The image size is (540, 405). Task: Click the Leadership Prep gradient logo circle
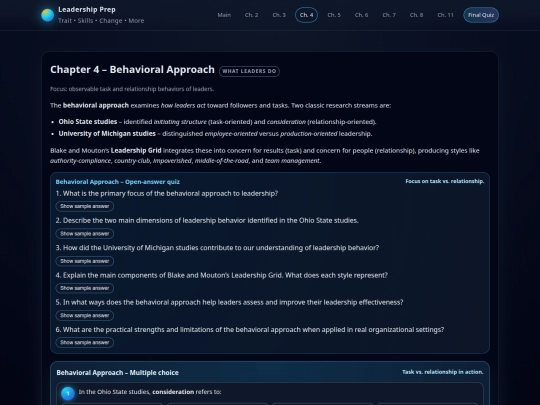click(48, 15)
